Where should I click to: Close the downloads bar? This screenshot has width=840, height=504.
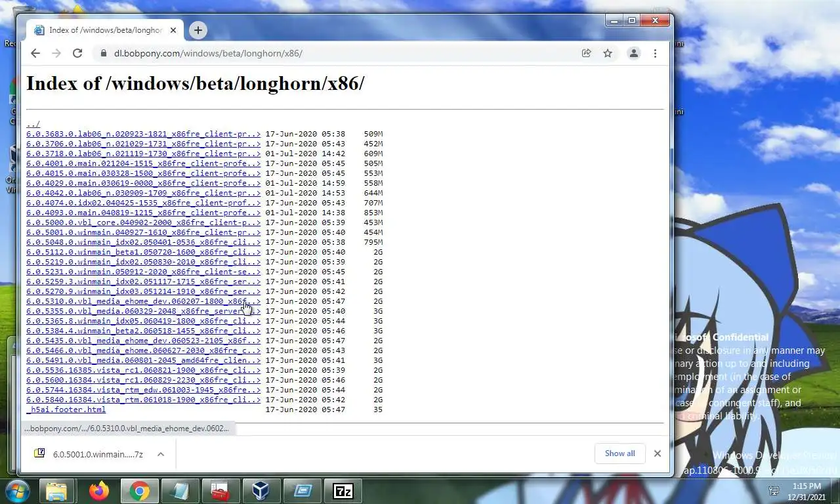[x=657, y=453]
